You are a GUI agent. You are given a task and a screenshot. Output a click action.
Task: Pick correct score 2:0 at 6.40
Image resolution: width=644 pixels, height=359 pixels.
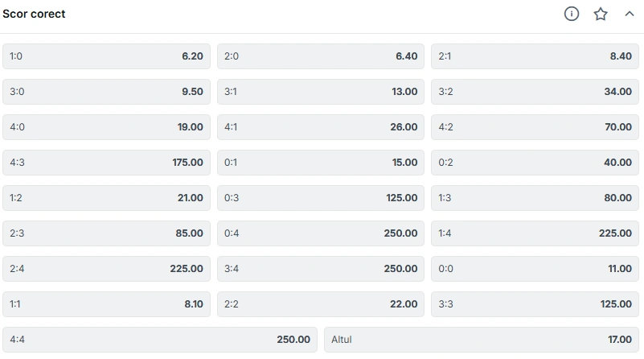pyautogui.click(x=321, y=56)
